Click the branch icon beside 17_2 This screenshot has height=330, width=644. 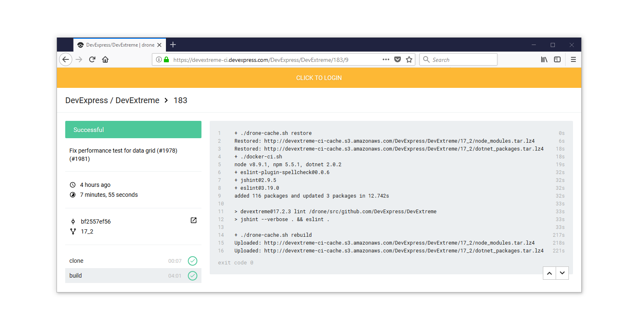[x=73, y=231]
